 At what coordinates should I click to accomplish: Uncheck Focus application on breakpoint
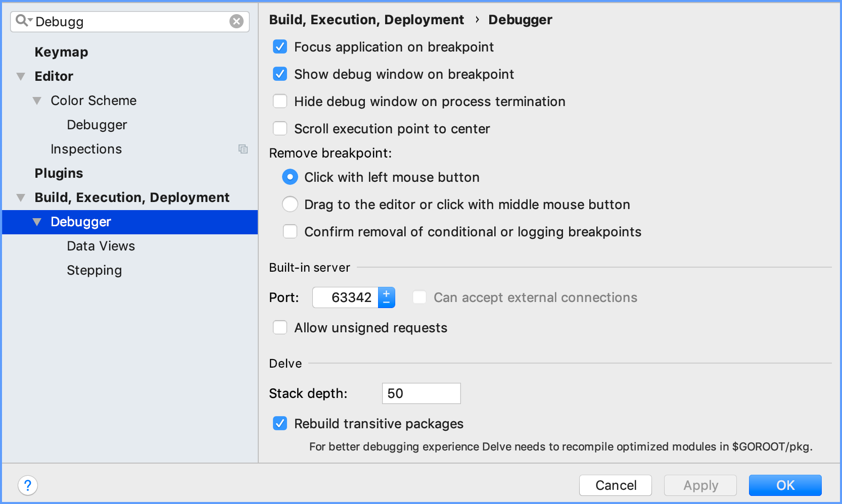(x=280, y=47)
